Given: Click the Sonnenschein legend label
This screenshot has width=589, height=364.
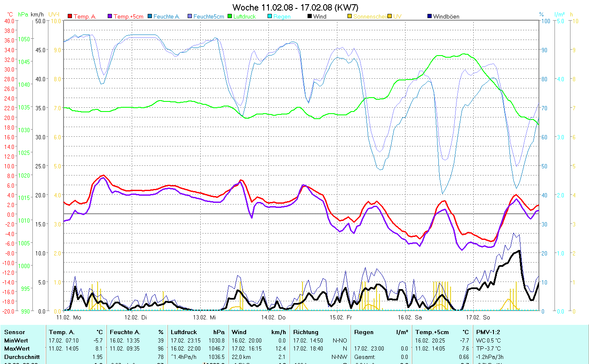Looking at the screenshot, I should click(369, 17).
